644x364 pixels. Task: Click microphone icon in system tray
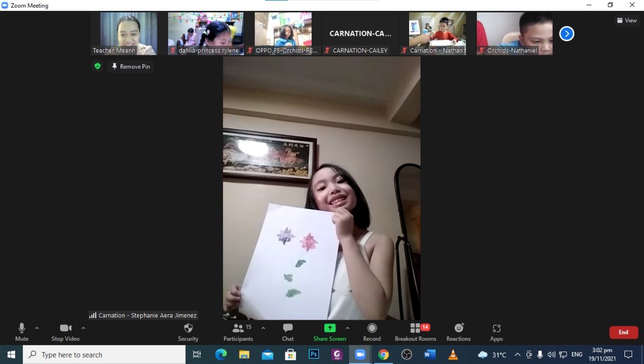coord(540,355)
